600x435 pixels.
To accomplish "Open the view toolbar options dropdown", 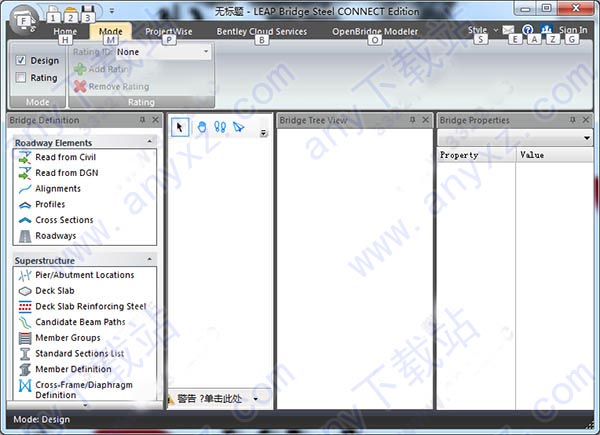I will [x=263, y=133].
